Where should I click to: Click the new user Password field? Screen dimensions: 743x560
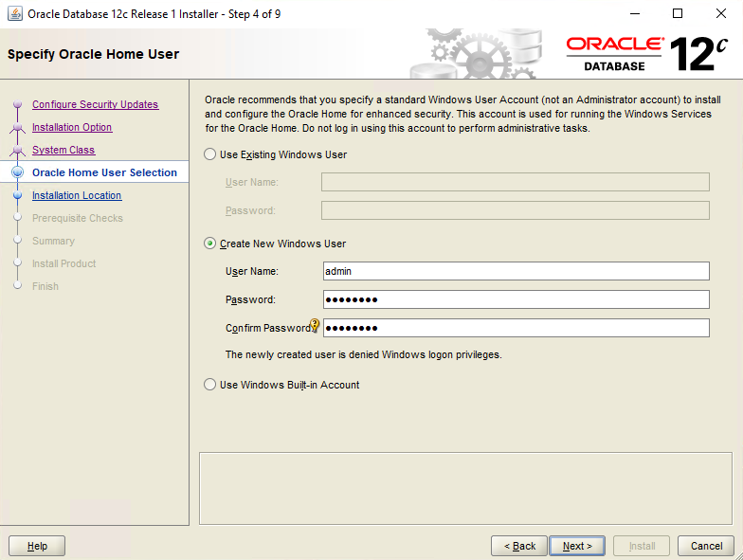point(516,299)
